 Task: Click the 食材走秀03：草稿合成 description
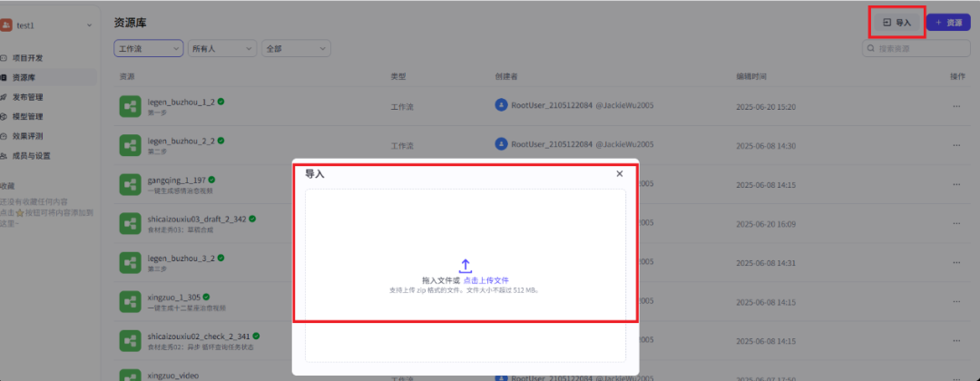(x=181, y=230)
